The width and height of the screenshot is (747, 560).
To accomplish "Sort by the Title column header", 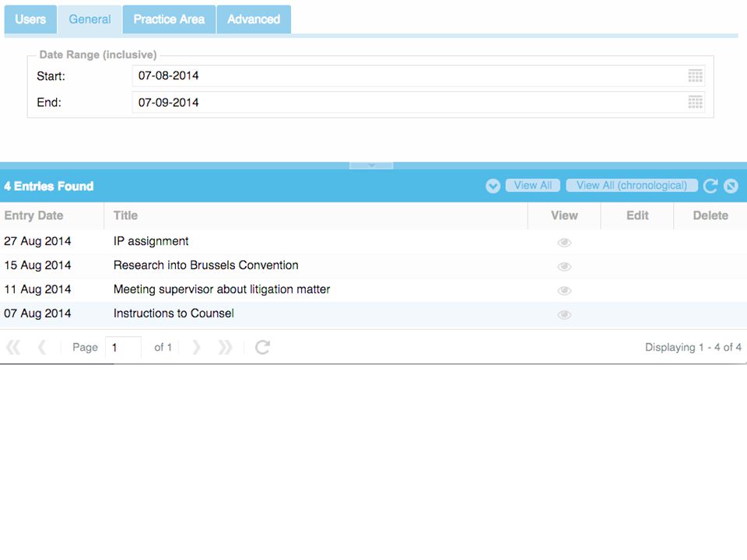I will [x=316, y=215].
